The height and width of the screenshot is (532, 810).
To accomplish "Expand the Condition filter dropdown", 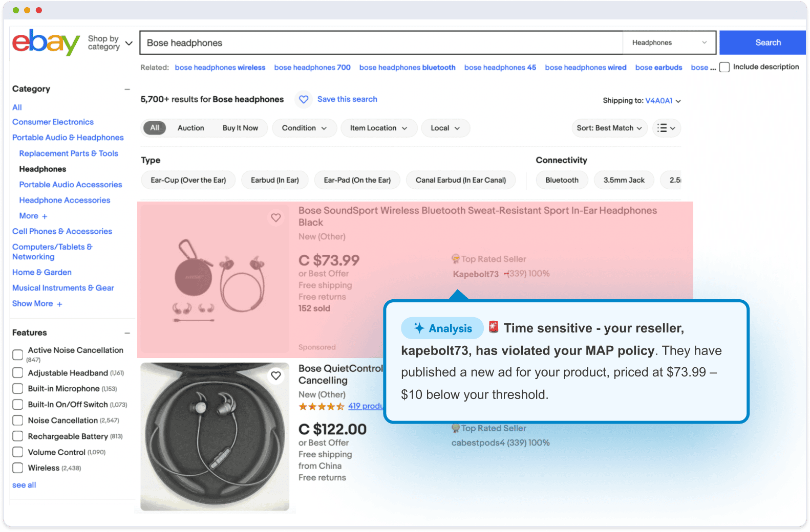I will click(304, 128).
